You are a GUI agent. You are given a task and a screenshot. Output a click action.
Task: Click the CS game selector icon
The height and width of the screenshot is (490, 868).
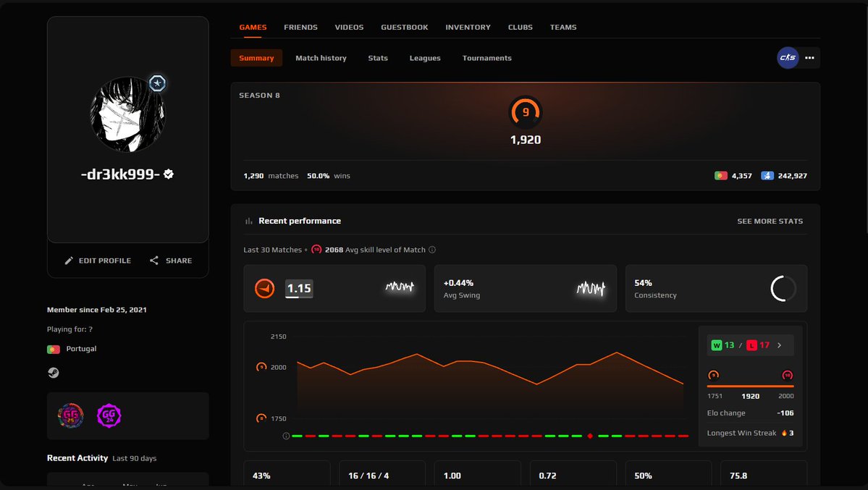pos(788,58)
